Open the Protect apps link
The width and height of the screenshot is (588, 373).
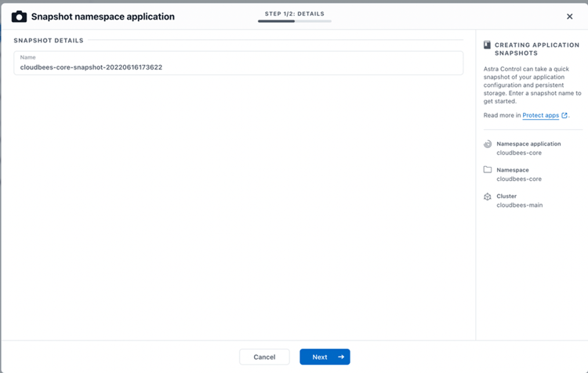540,115
